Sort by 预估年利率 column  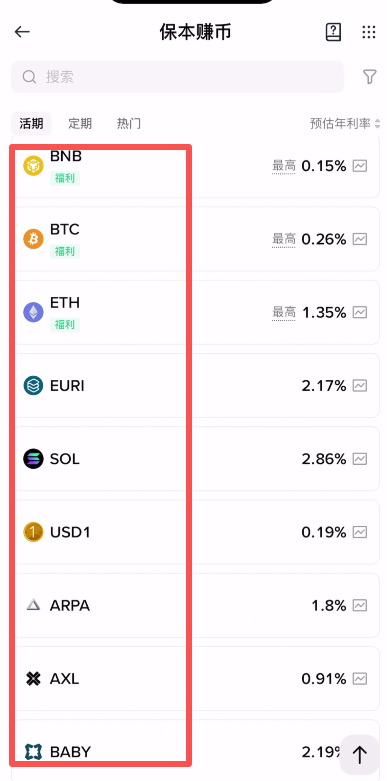[x=345, y=124]
